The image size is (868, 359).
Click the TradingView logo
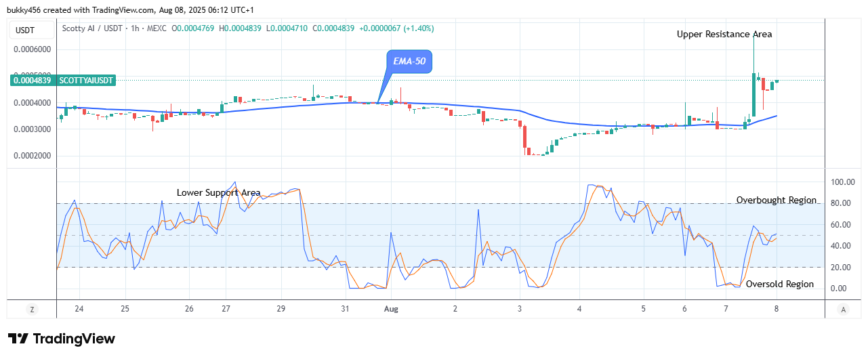point(62,339)
